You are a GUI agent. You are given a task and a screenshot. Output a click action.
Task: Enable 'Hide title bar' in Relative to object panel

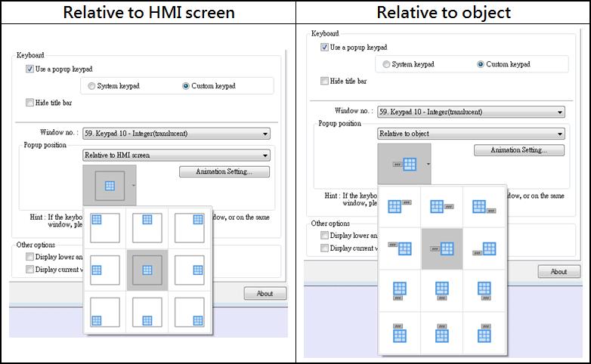pos(325,81)
